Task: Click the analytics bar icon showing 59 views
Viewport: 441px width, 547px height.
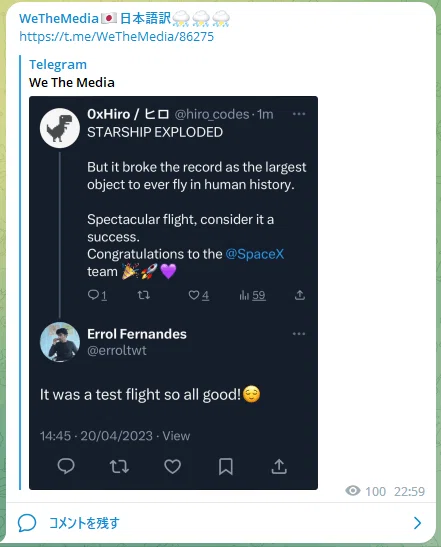Action: point(252,295)
